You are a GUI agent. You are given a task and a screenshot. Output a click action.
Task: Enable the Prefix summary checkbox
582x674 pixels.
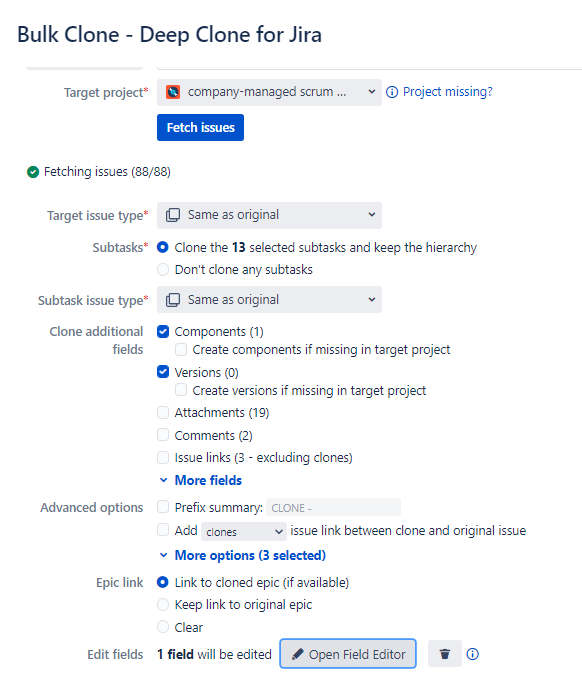pyautogui.click(x=163, y=507)
